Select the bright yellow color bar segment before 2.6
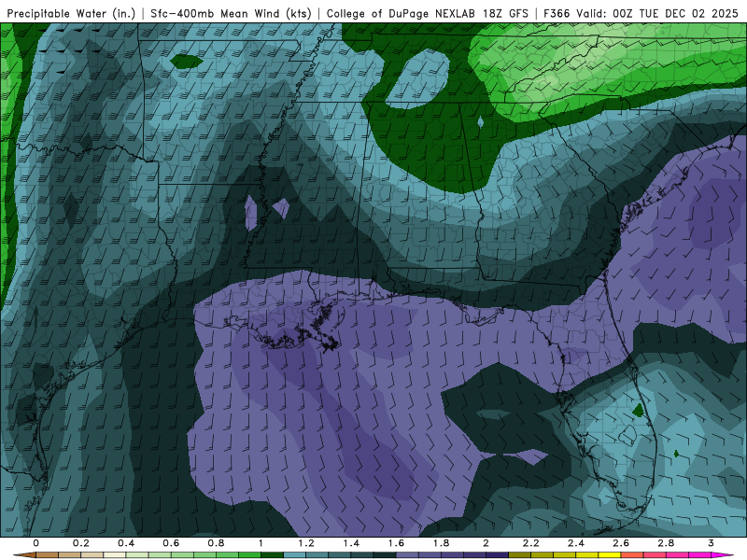 610,555
